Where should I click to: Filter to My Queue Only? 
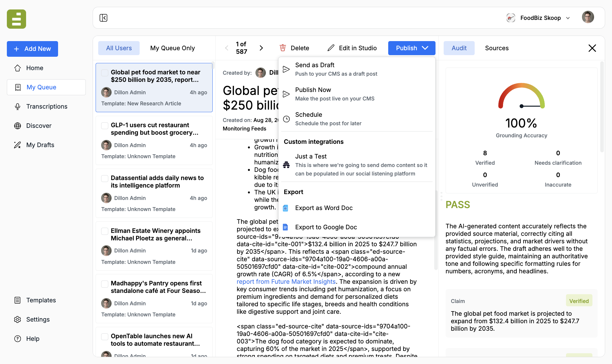pos(173,48)
